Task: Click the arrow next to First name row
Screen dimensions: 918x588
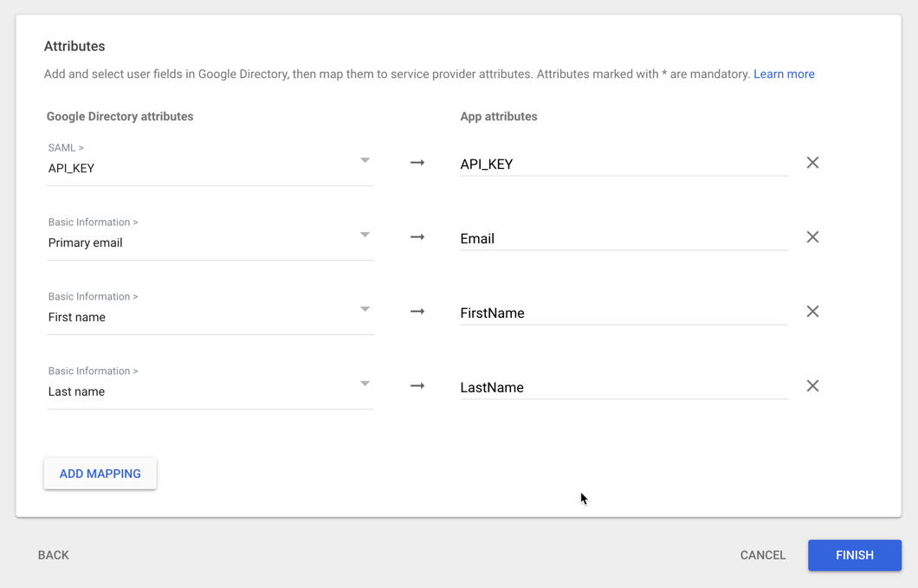Action: (x=417, y=311)
